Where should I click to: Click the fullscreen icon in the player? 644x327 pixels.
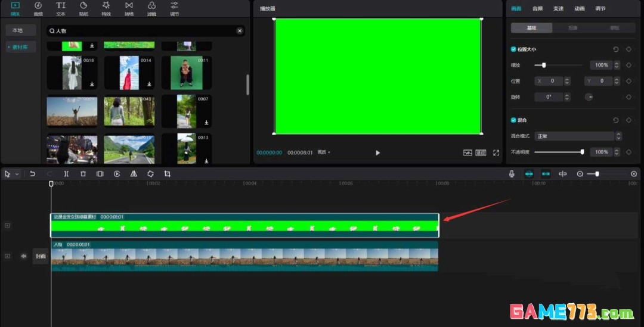tap(496, 152)
